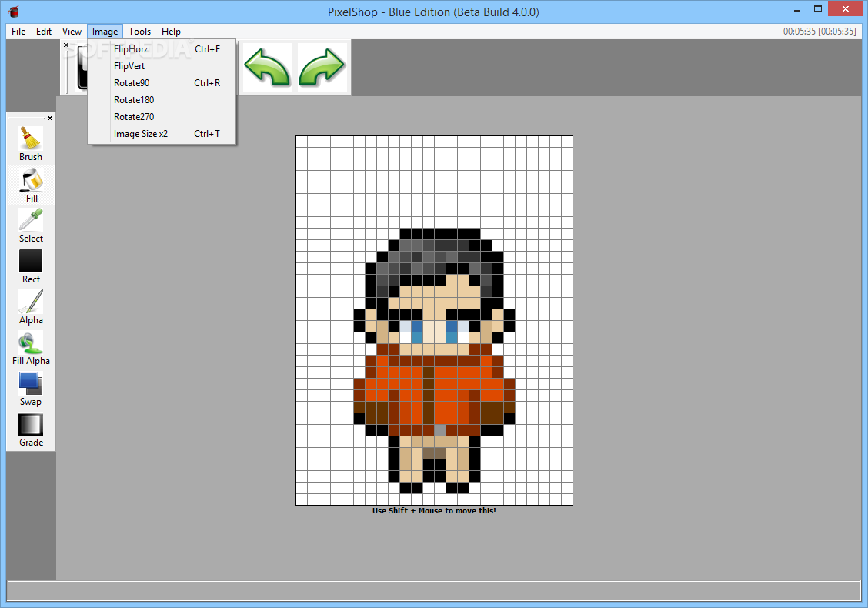Open the Edit menu
The width and height of the screenshot is (868, 608).
44,32
